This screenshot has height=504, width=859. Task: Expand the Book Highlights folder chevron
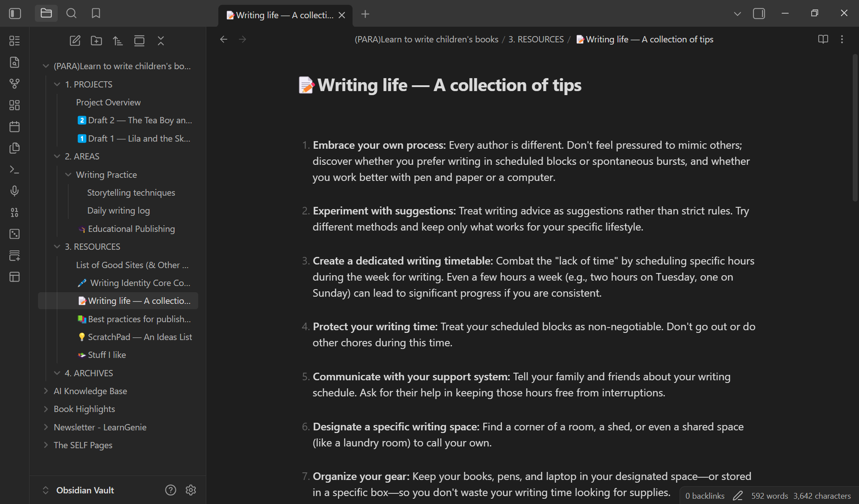(46, 409)
